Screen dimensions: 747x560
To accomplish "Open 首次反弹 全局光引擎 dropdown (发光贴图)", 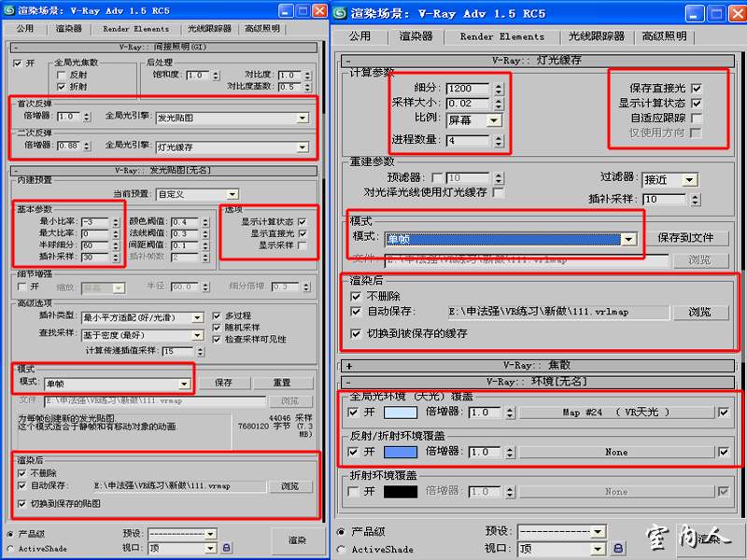I will 232,118.
